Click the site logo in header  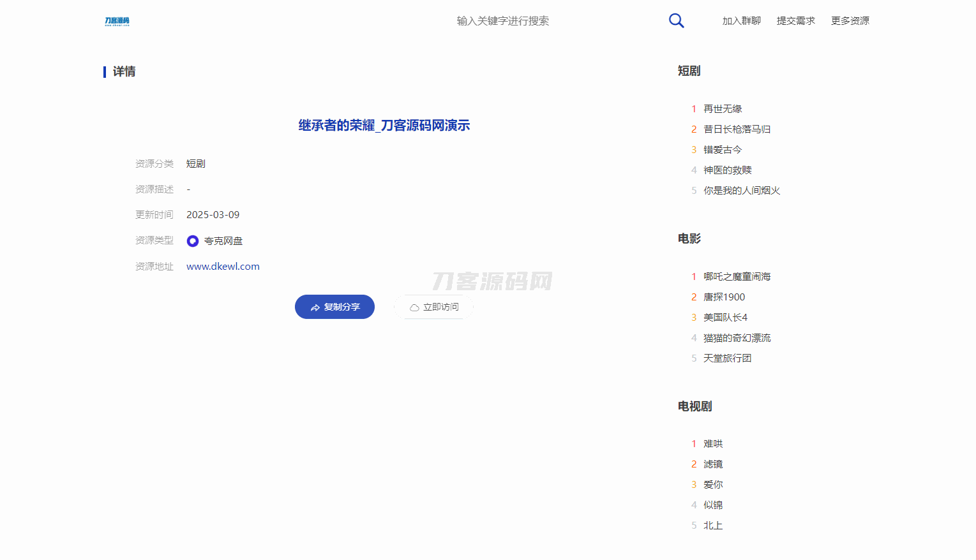coord(117,21)
